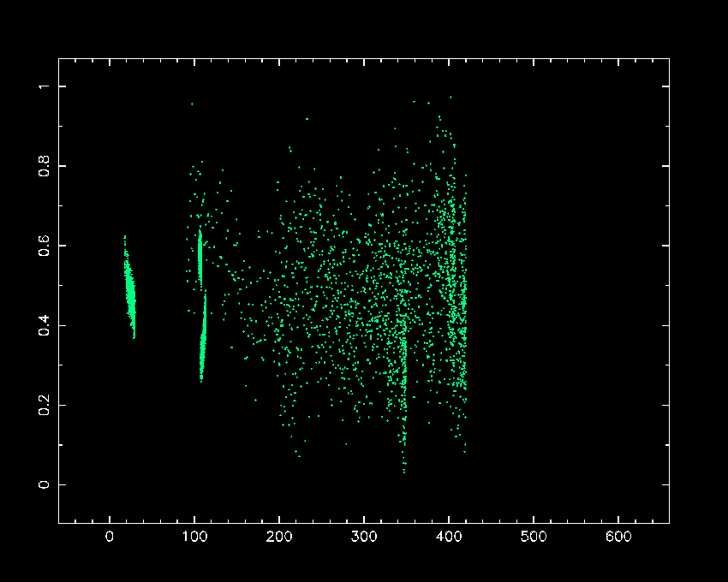This screenshot has width=728, height=582.
Task: Click the x-axis label "500"
Action: 534,537
